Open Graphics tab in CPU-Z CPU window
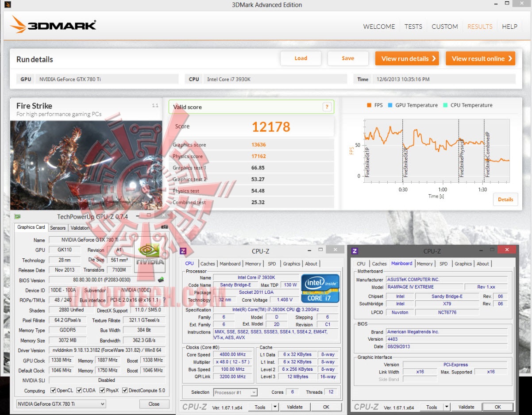This screenshot has height=415, width=532. click(292, 264)
